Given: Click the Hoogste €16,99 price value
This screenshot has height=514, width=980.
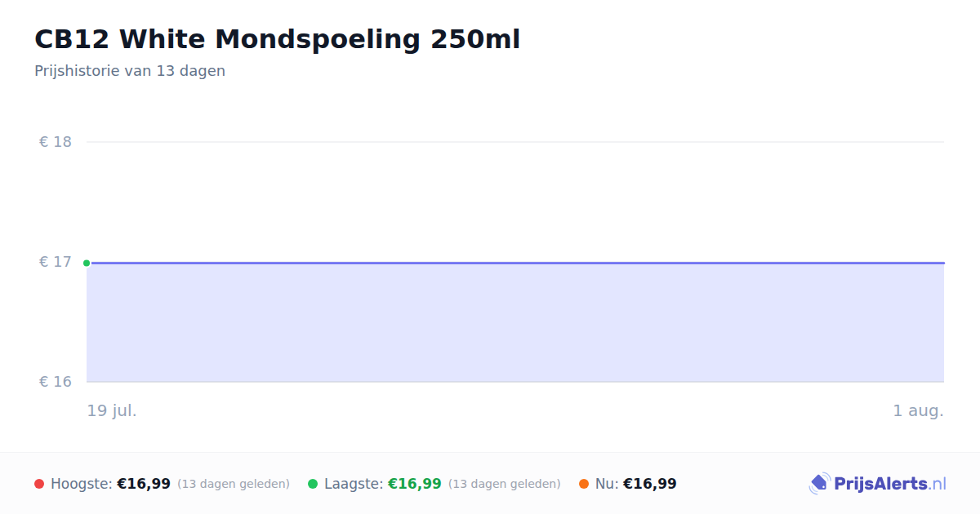Looking at the screenshot, I should pyautogui.click(x=144, y=484).
